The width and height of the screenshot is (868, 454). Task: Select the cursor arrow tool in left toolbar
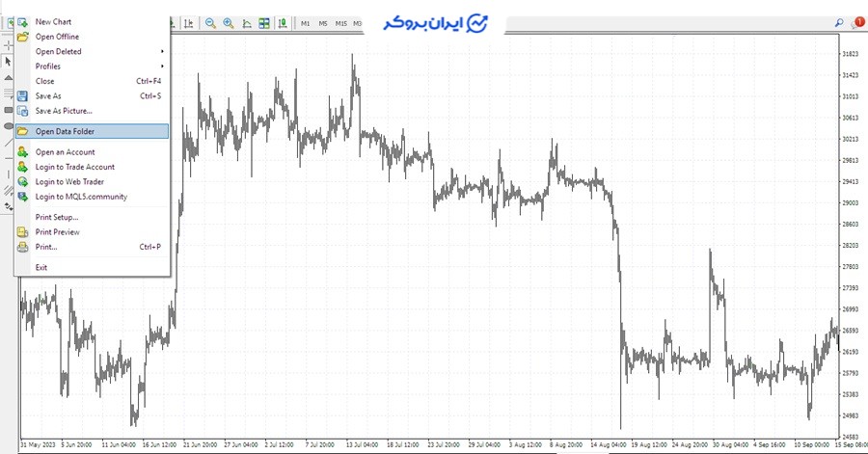click(8, 61)
